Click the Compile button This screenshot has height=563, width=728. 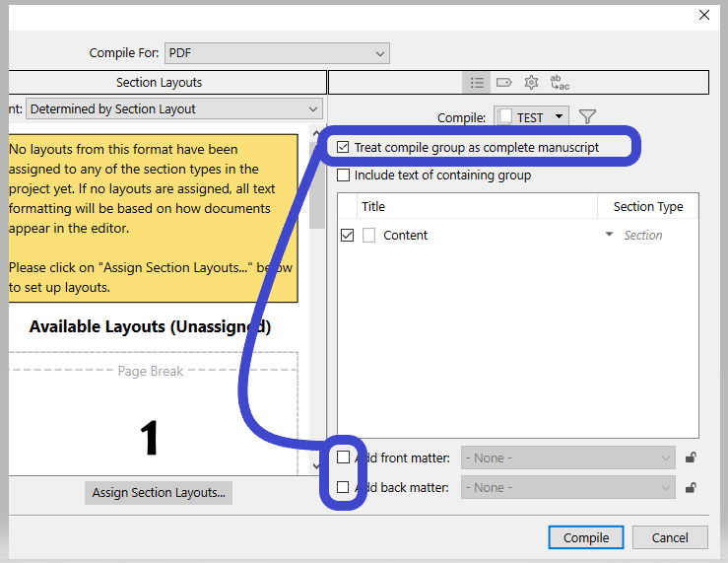586,537
